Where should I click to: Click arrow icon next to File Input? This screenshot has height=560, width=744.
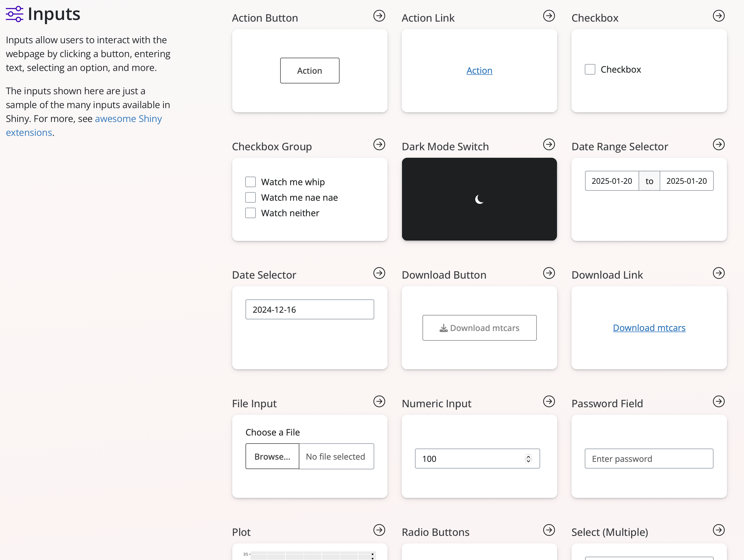coord(379,401)
